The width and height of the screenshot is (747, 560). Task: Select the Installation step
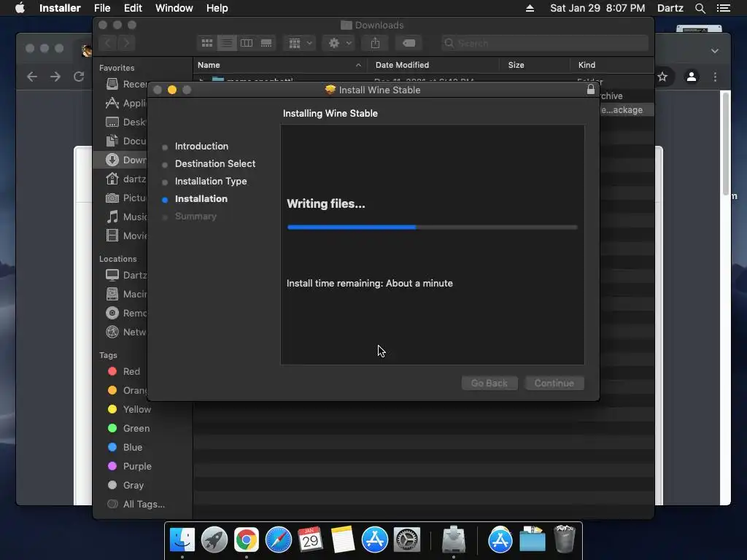point(201,199)
